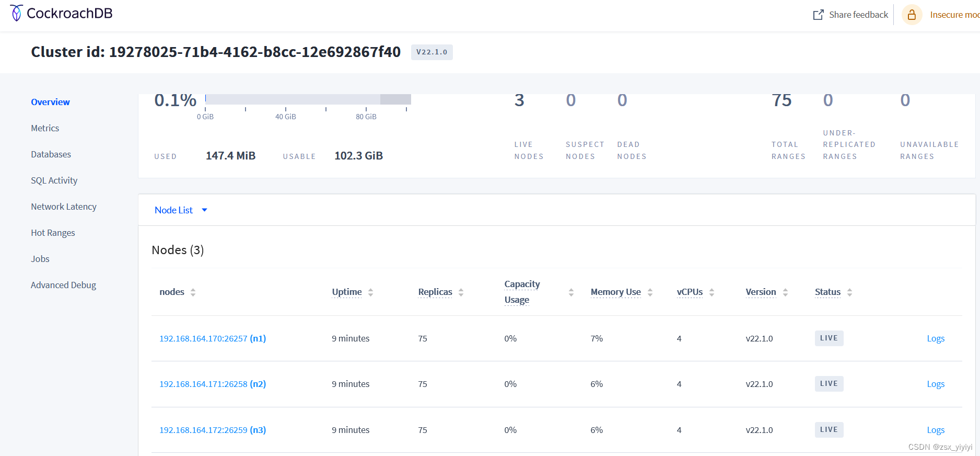Click the DEAD NODES label
Screen dimensions: 980x456
pyautogui.click(x=632, y=151)
